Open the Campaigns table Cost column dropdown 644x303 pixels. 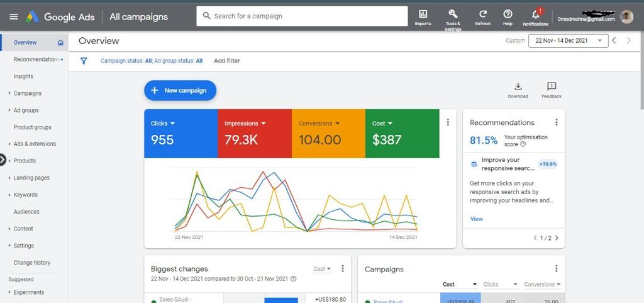pyautogui.click(x=460, y=285)
